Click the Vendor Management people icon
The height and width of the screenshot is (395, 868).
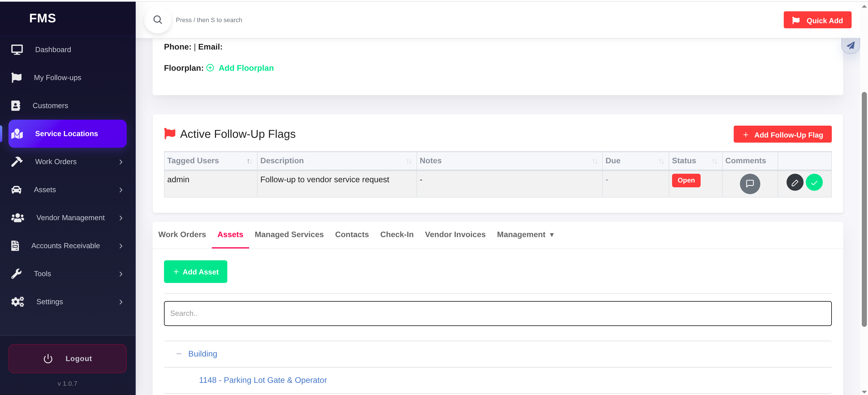[18, 218]
